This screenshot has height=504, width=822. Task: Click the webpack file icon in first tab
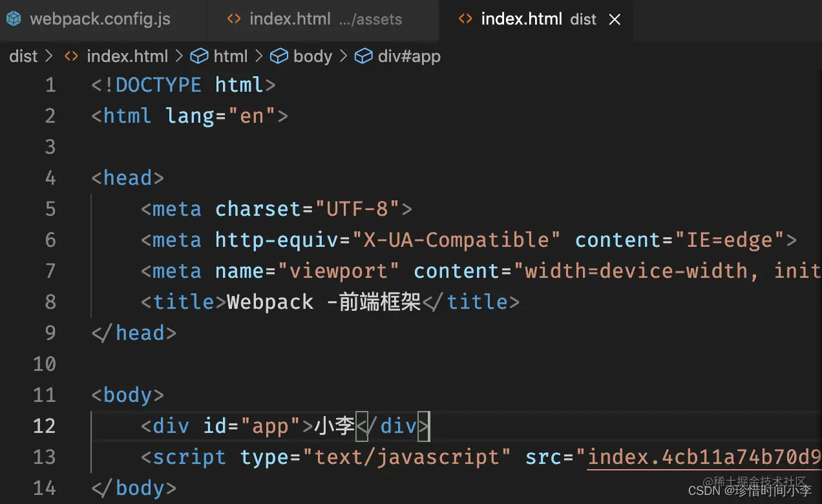click(x=14, y=19)
